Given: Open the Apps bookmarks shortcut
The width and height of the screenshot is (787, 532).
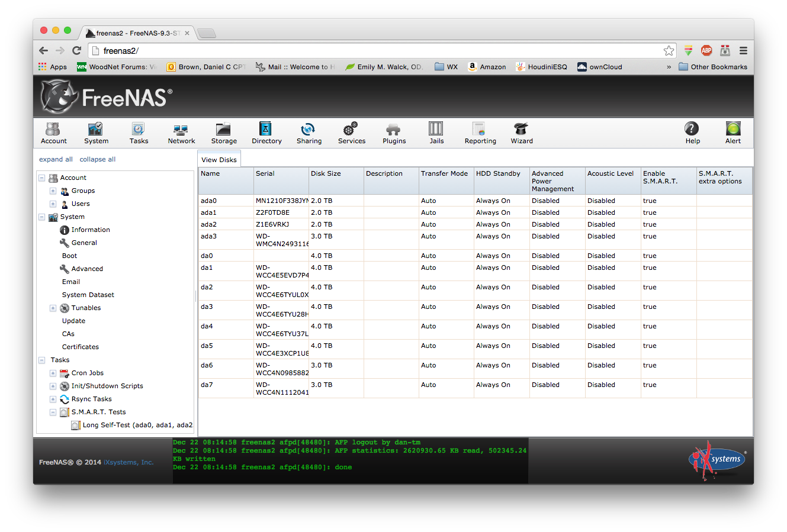Looking at the screenshot, I should point(53,67).
